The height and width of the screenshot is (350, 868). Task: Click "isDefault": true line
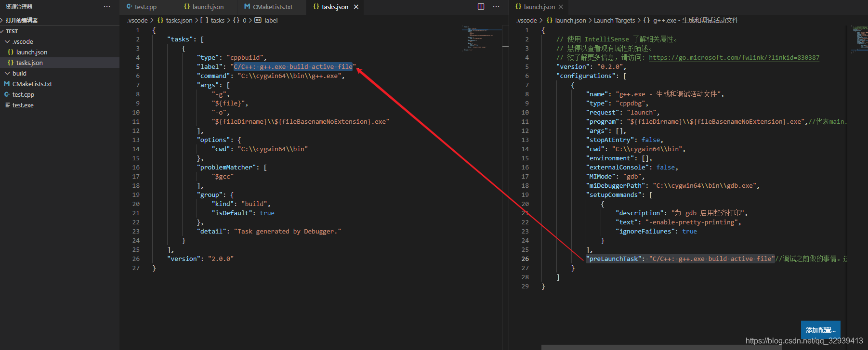tap(243, 213)
